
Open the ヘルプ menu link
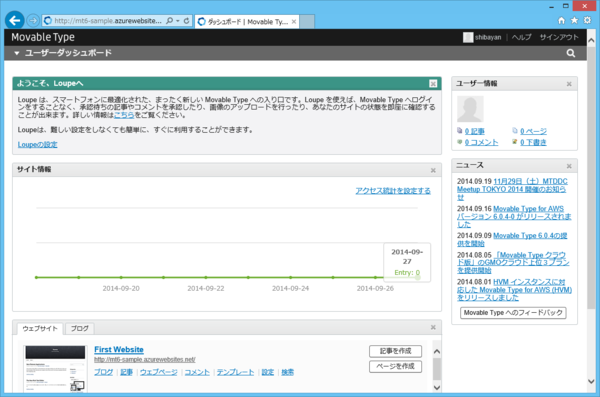click(x=521, y=37)
